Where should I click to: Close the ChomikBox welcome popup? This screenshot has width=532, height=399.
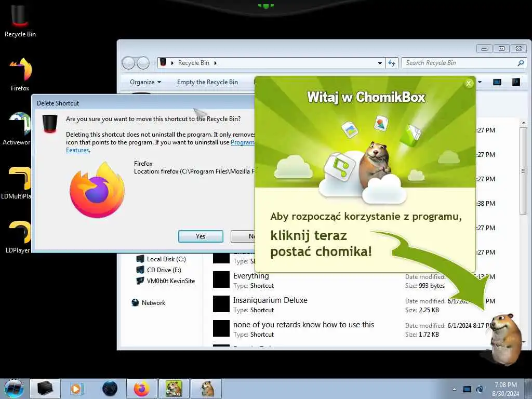[469, 83]
